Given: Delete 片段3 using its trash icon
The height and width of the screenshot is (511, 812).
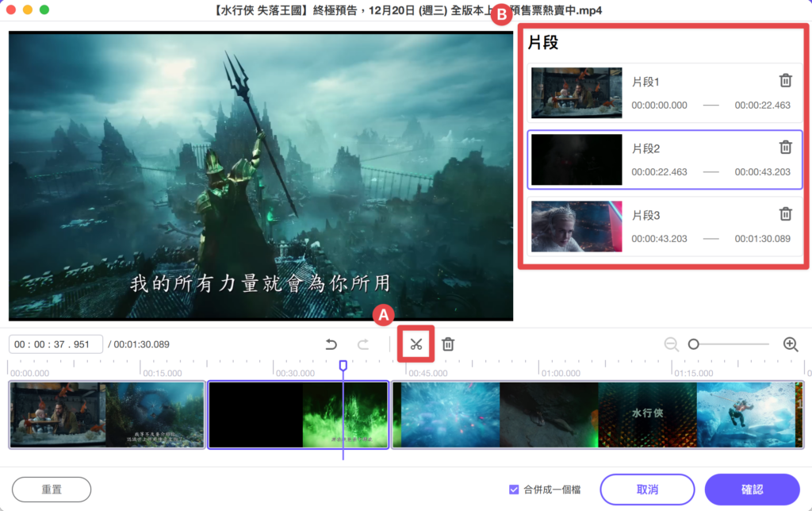Looking at the screenshot, I should click(x=786, y=213).
